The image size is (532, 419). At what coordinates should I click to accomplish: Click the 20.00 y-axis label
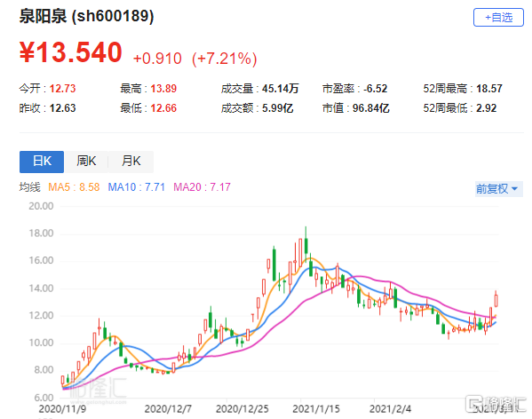[x=41, y=206]
